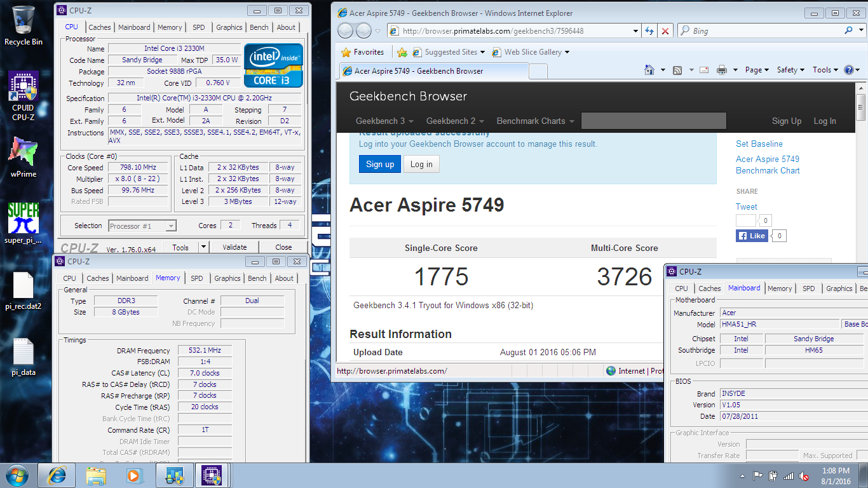Open the IE Safety menu dropdown
Screen dimensions: 868x488
pos(790,70)
